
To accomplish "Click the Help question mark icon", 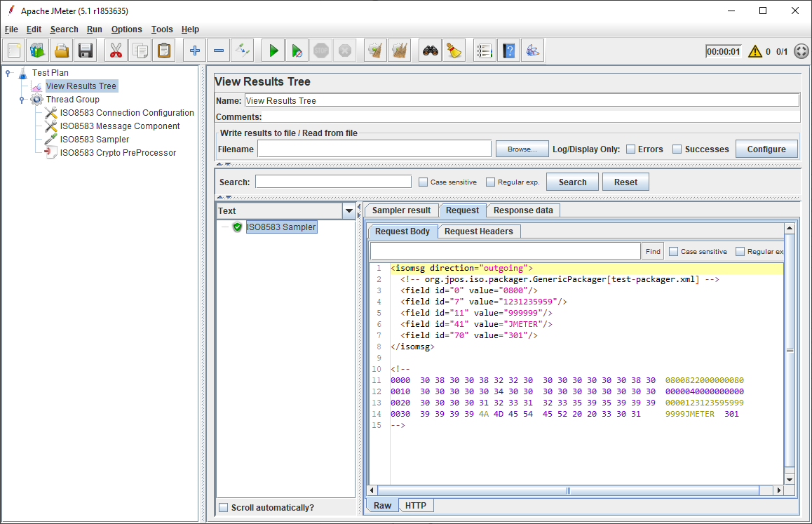I will coord(508,51).
